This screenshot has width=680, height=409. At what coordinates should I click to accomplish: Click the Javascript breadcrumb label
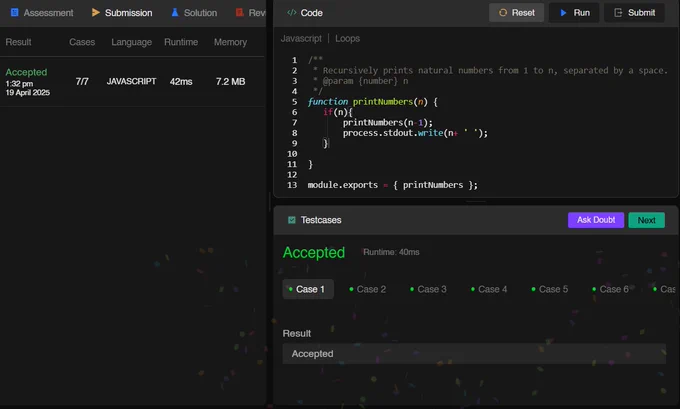pyautogui.click(x=301, y=39)
